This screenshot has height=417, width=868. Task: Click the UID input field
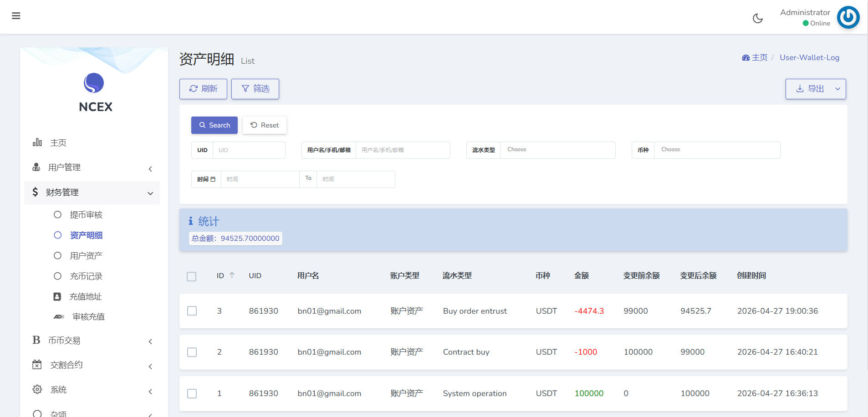click(x=249, y=150)
